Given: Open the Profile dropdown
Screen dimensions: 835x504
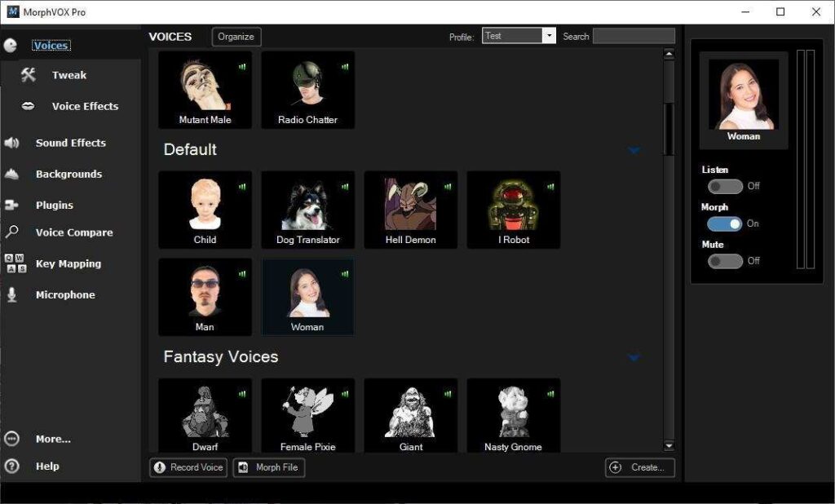Looking at the screenshot, I should (x=549, y=36).
